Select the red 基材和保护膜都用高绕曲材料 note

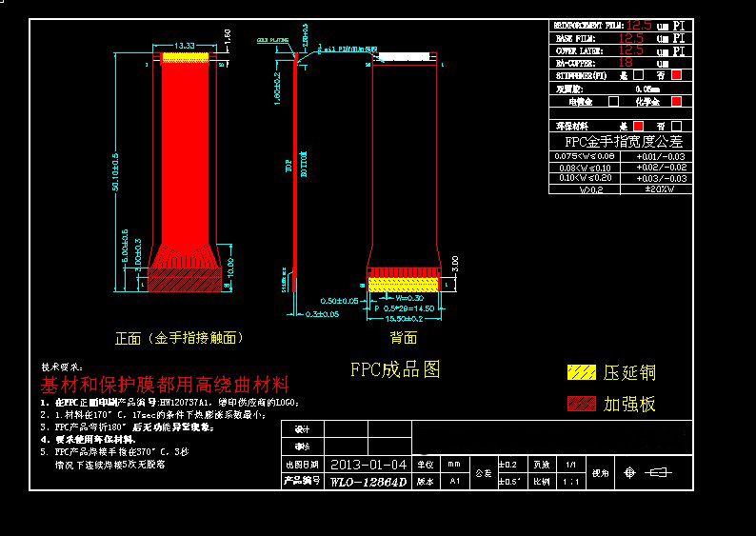click(x=165, y=385)
